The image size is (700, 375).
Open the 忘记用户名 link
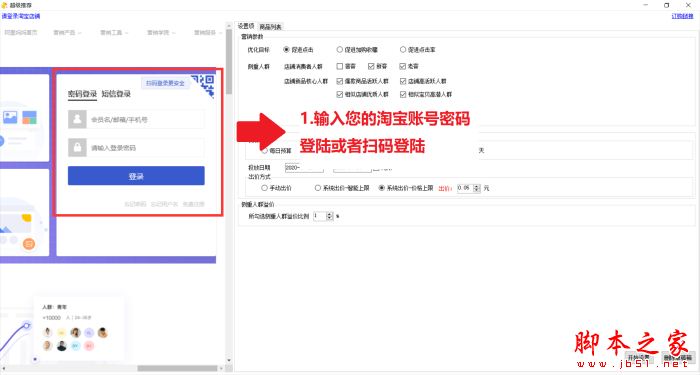164,204
